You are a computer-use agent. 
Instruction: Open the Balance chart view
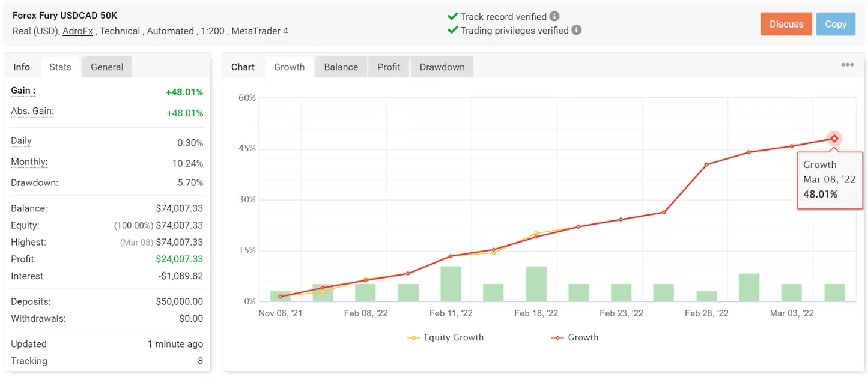(x=341, y=67)
